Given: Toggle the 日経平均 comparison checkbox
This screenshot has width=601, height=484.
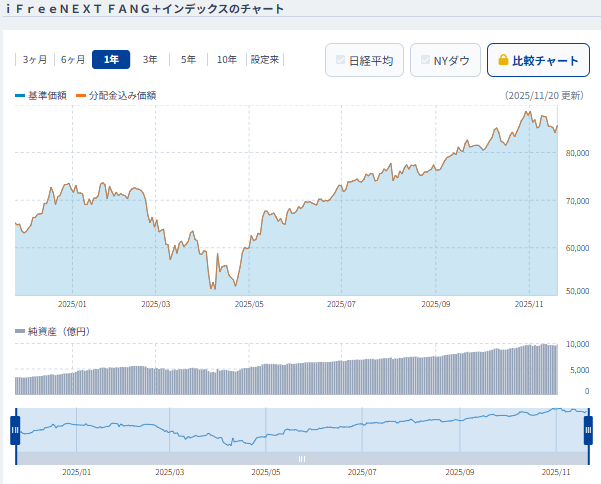Looking at the screenshot, I should click(x=341, y=60).
